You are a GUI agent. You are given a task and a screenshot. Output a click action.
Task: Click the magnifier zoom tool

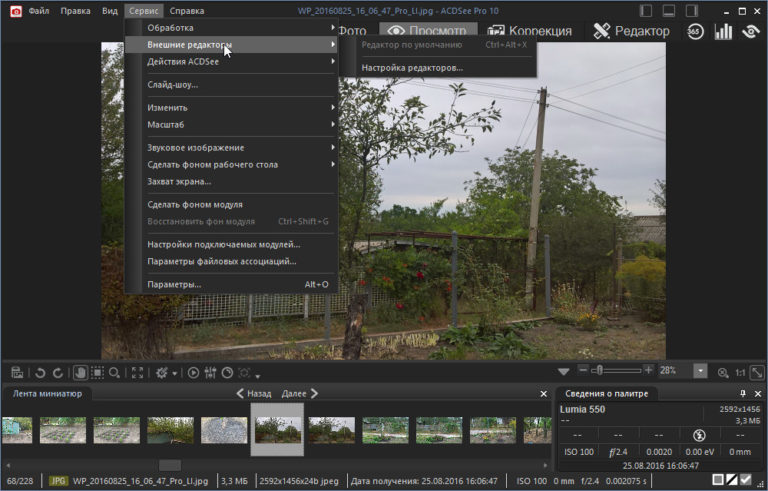tap(115, 372)
